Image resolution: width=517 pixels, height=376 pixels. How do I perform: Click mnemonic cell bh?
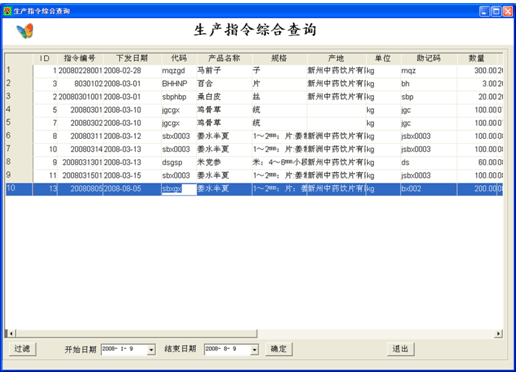pos(429,84)
